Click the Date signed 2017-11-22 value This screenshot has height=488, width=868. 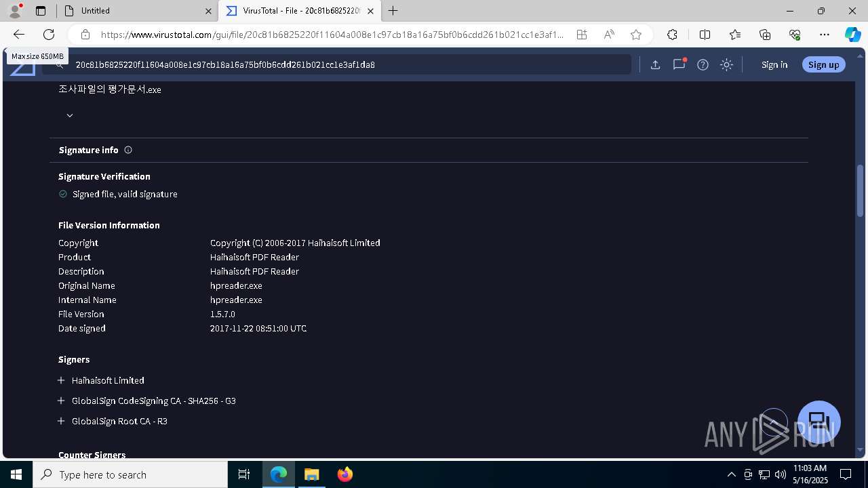[258, 328]
